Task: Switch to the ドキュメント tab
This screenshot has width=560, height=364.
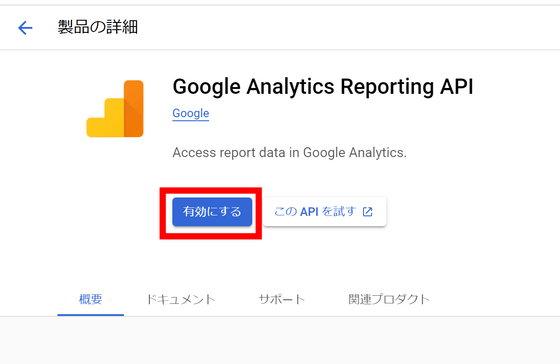Action: point(181,299)
